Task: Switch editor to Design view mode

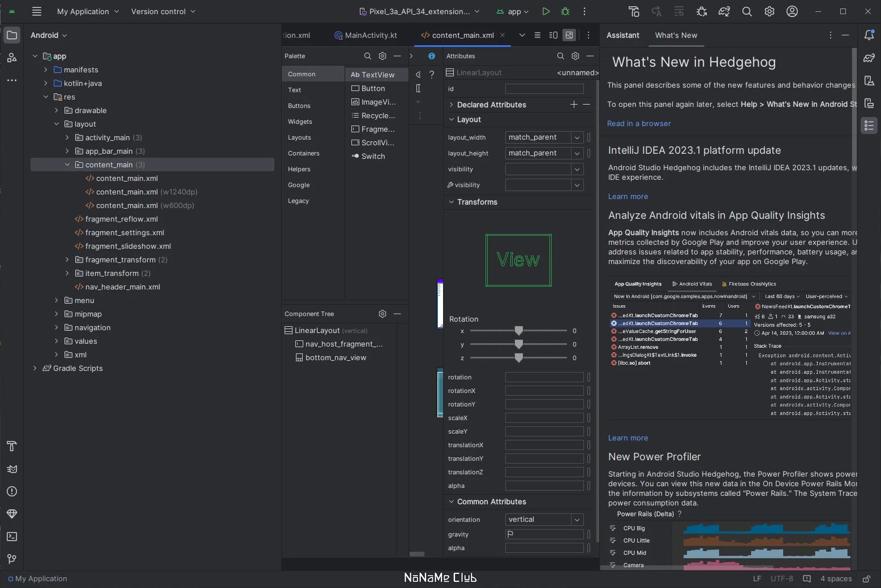Action: [x=569, y=35]
